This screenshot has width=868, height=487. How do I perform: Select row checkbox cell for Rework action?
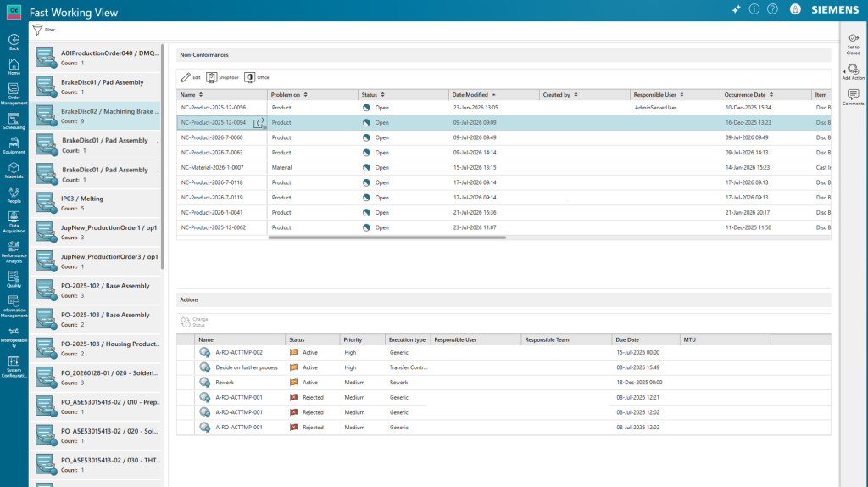[186, 383]
